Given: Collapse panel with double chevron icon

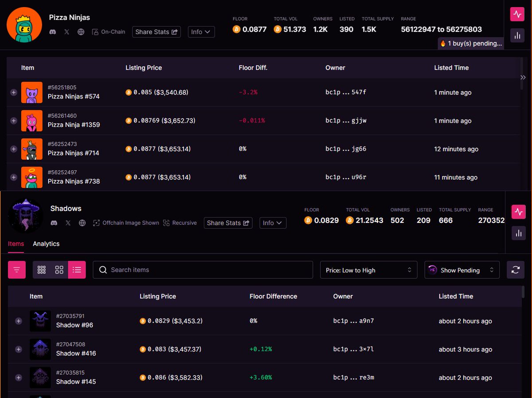Looking at the screenshot, I should coord(523,77).
